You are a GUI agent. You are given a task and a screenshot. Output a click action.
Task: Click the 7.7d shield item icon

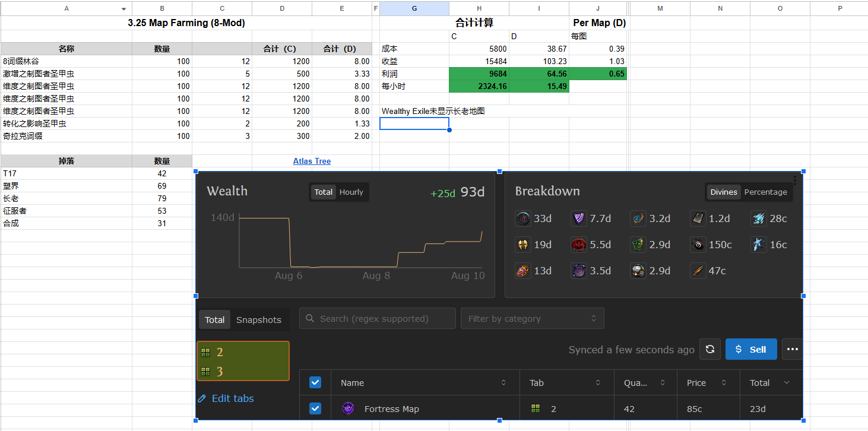(x=578, y=218)
